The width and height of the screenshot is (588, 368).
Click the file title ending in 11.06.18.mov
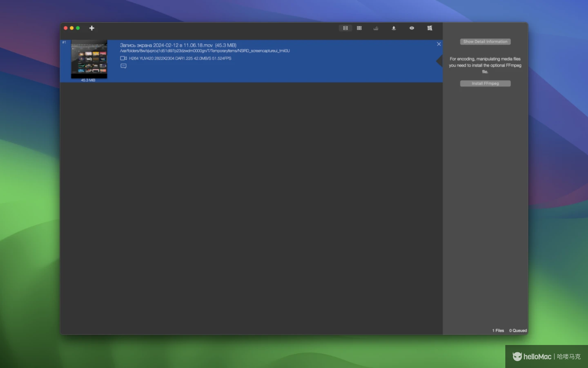167,45
